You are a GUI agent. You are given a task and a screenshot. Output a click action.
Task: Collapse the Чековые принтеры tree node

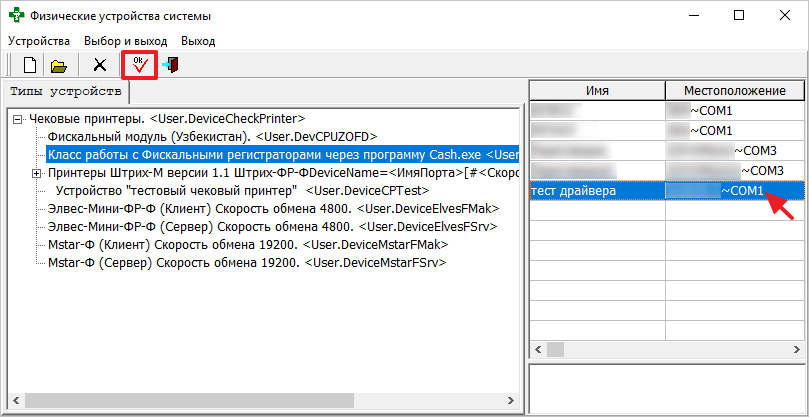pyautogui.click(x=19, y=120)
